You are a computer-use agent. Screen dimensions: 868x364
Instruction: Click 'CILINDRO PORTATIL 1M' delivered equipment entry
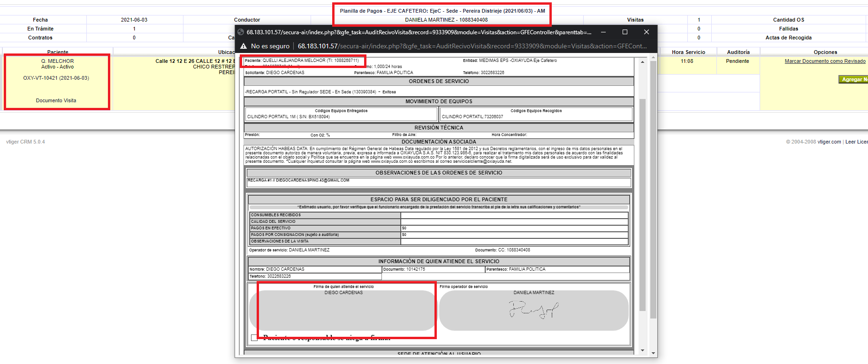click(x=289, y=117)
